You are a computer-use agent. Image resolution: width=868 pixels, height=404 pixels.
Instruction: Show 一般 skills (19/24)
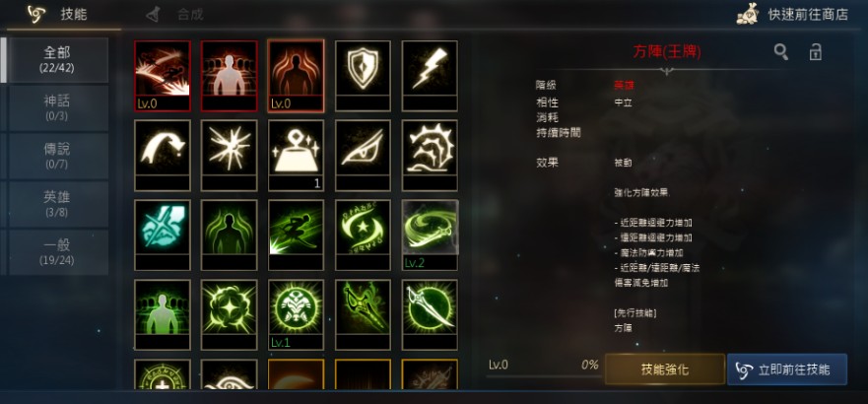57,252
